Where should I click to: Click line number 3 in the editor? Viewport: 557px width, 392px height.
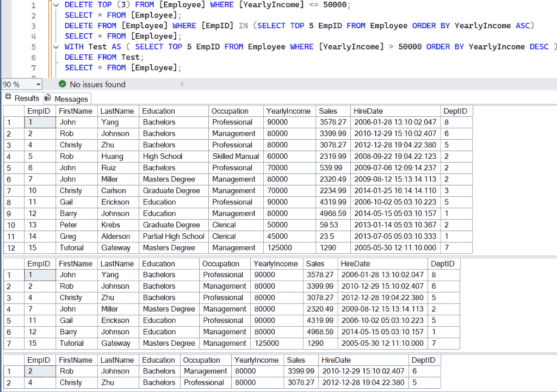pyautogui.click(x=33, y=25)
